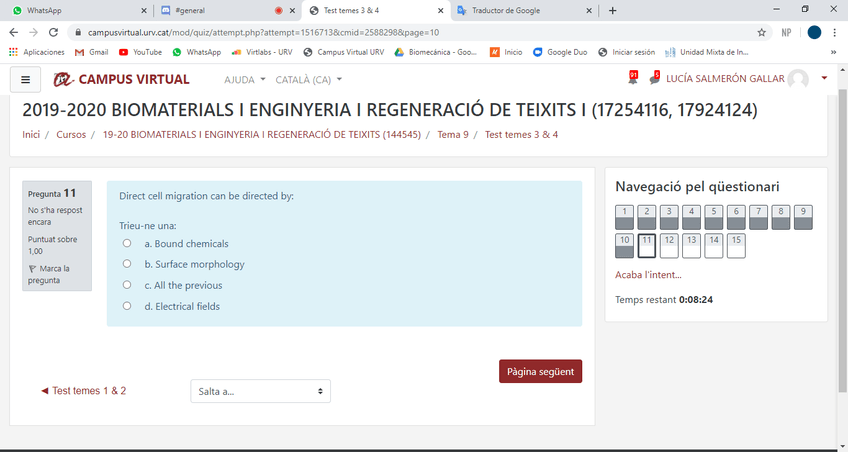Screen dimensions: 848x452
Task: Click Pàgina següent button
Action: [540, 371]
